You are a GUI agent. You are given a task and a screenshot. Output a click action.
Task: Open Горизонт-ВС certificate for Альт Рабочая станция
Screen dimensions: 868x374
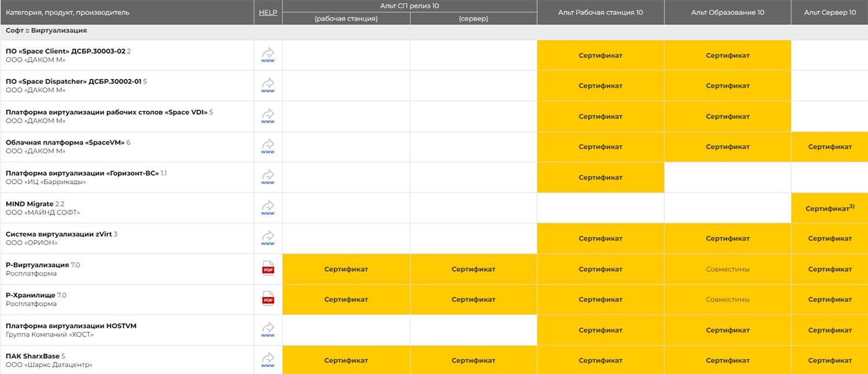click(600, 177)
